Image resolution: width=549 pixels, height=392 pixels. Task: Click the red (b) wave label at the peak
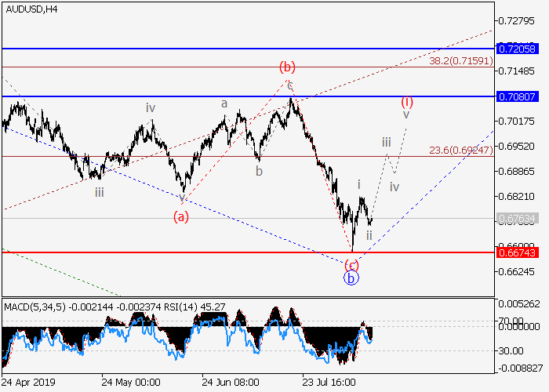pos(288,67)
